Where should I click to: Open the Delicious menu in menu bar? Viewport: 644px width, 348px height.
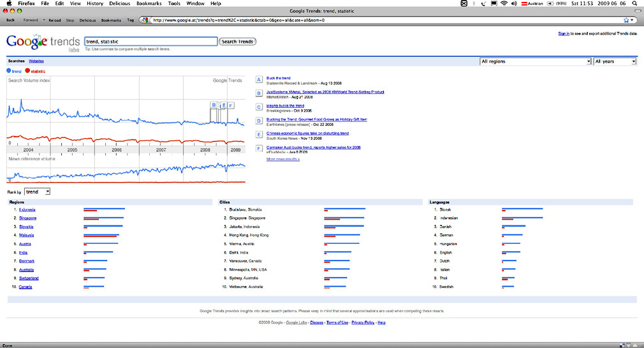[x=120, y=4]
